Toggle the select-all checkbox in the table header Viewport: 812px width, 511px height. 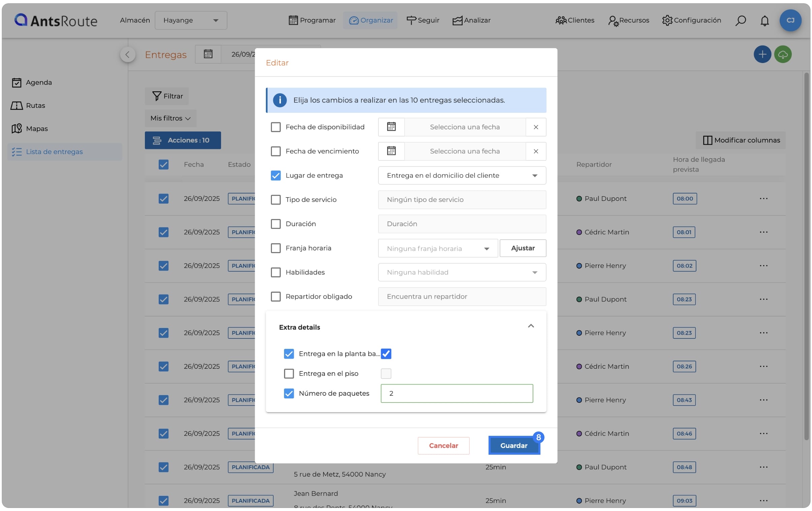click(163, 164)
